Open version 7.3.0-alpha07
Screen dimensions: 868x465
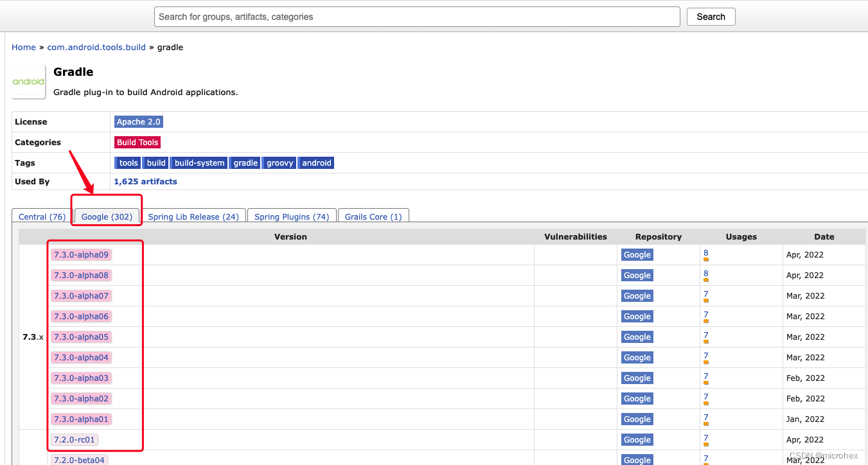(82, 296)
